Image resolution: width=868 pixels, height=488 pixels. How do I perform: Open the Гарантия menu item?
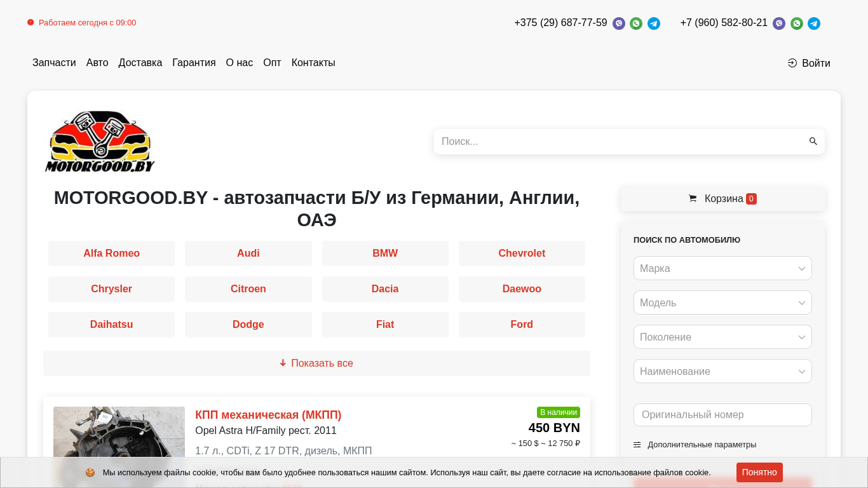coord(194,63)
